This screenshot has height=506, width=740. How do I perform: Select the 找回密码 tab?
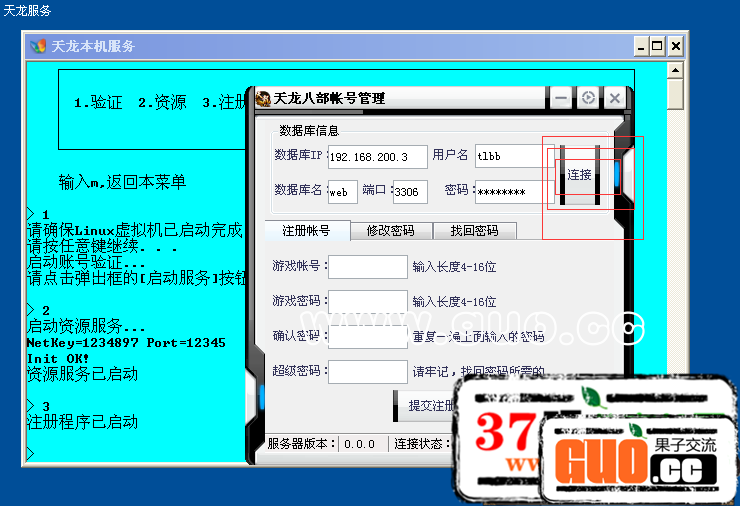tap(474, 231)
